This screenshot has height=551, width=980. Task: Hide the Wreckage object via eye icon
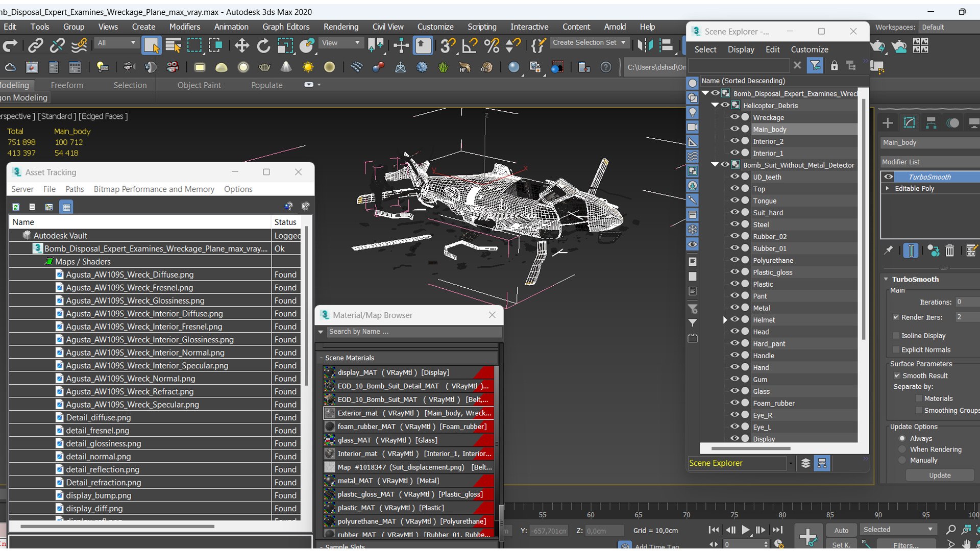[734, 117]
